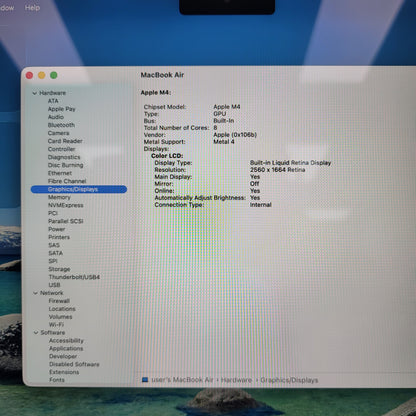Select USB in the sidebar

point(54,285)
